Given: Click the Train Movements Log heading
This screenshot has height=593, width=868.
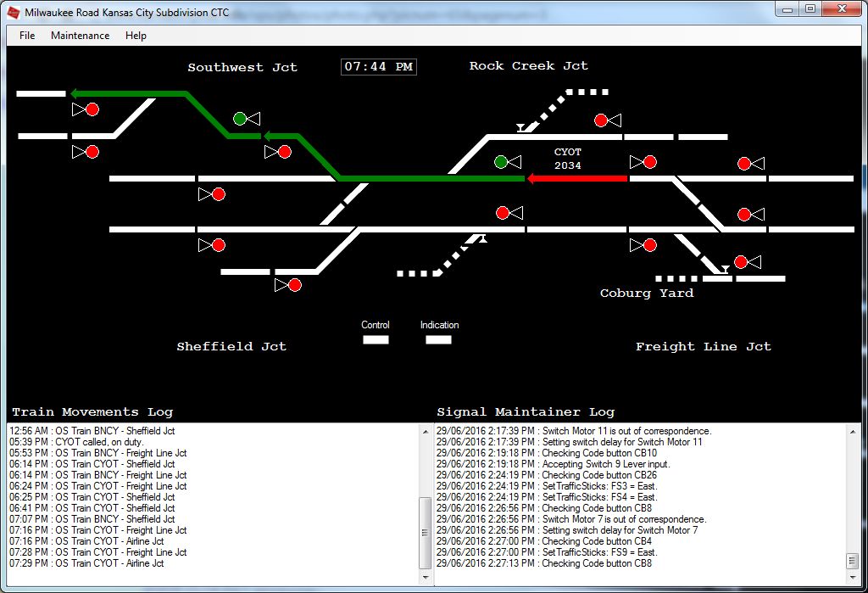Looking at the screenshot, I should (x=92, y=411).
